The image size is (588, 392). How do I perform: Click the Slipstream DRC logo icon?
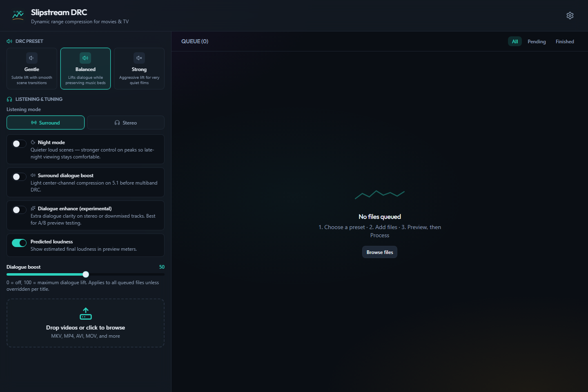18,16
